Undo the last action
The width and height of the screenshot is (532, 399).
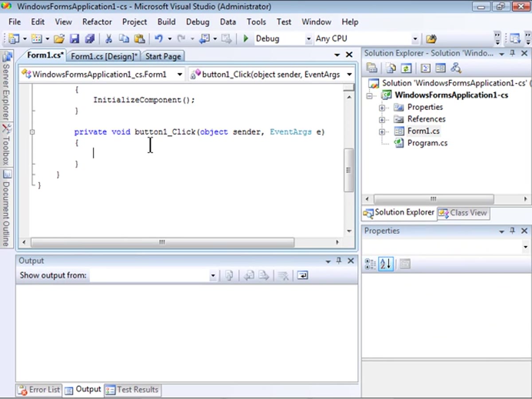[x=158, y=39]
